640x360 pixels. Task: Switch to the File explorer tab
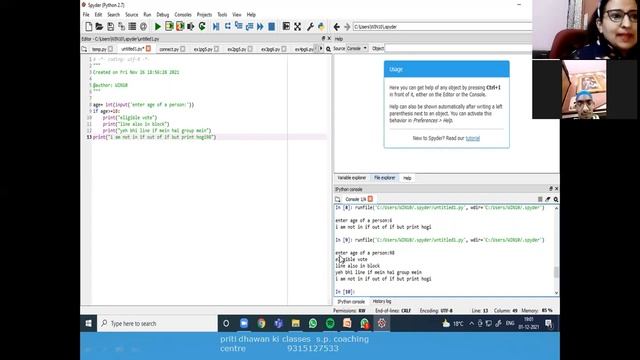(x=384, y=178)
